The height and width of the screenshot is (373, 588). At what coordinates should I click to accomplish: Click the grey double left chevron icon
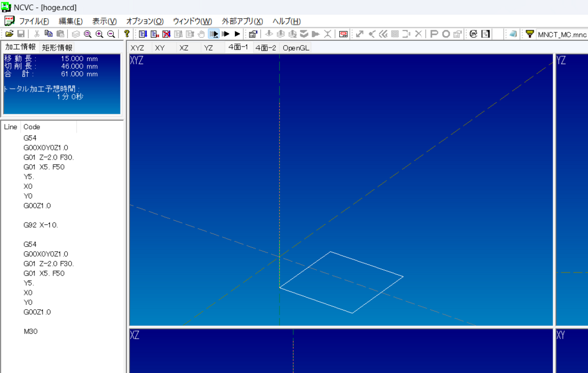point(383,34)
